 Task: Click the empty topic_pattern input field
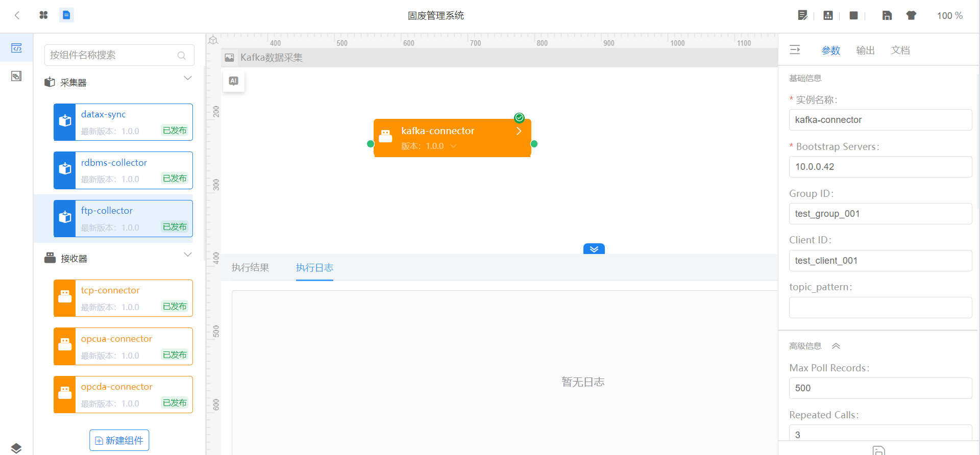pyautogui.click(x=880, y=308)
